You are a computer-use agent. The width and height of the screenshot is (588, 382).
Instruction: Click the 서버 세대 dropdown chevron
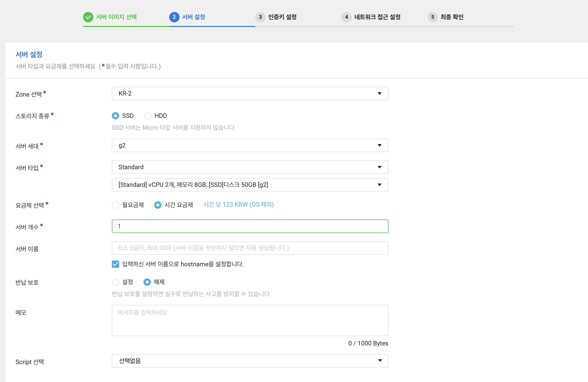[x=379, y=145]
